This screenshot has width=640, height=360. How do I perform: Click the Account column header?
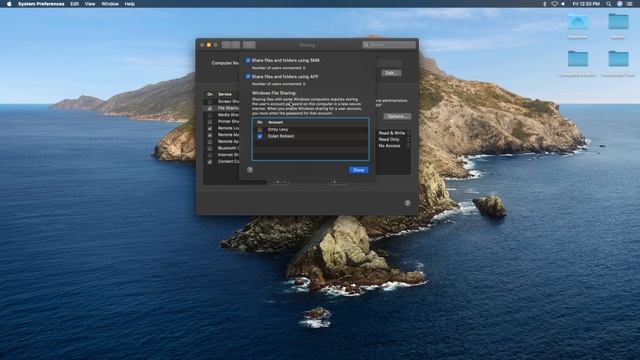pyautogui.click(x=276, y=122)
